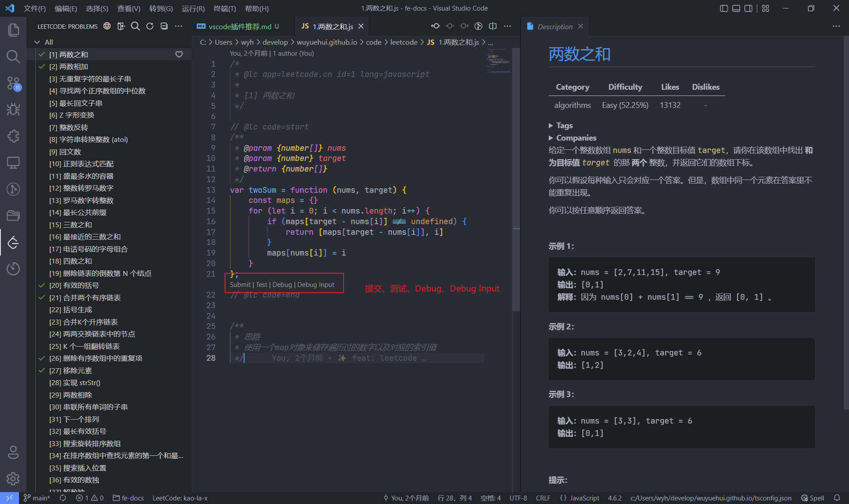849x504 pixels.
Task: Toggle secondary side bar layout icon
Action: pyautogui.click(x=748, y=8)
